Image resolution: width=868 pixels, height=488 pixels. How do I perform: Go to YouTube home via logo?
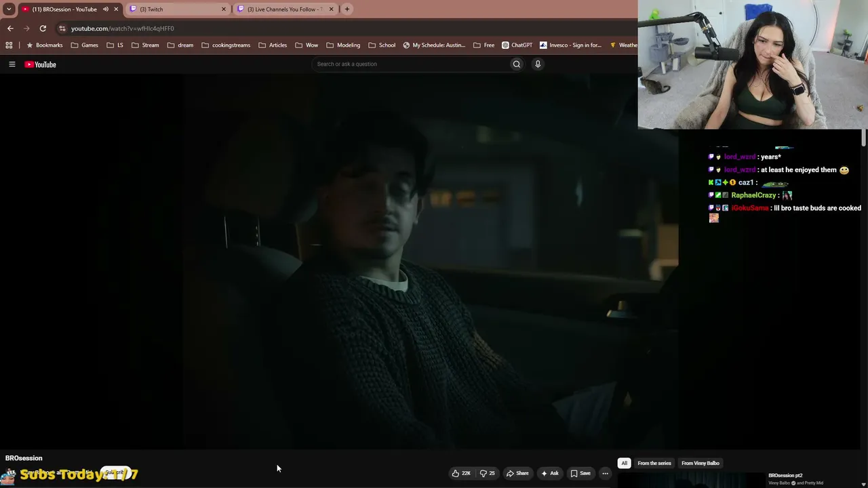click(40, 64)
